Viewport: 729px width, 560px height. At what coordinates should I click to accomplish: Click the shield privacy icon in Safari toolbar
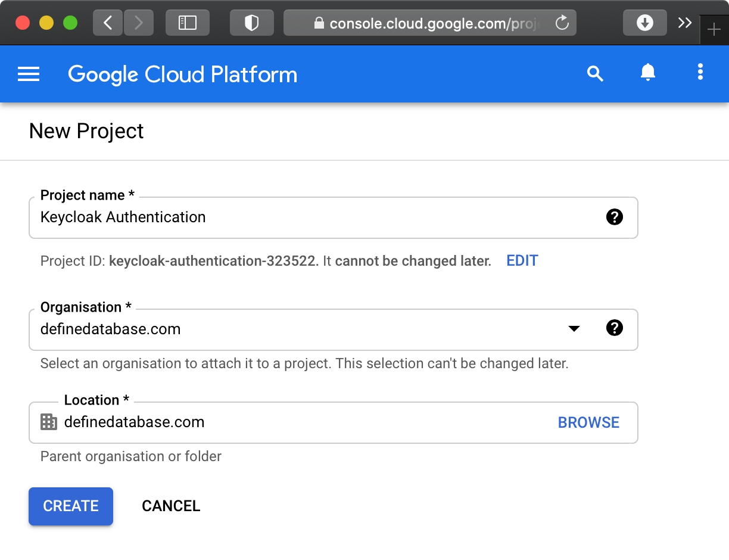[251, 22]
